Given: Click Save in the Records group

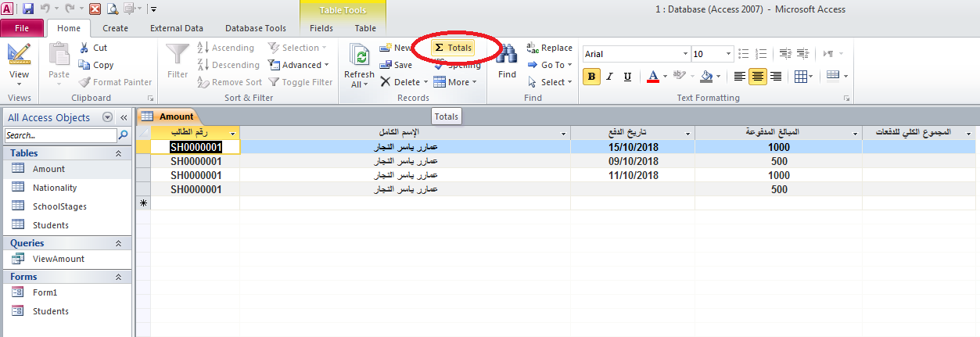Looking at the screenshot, I should click(396, 65).
